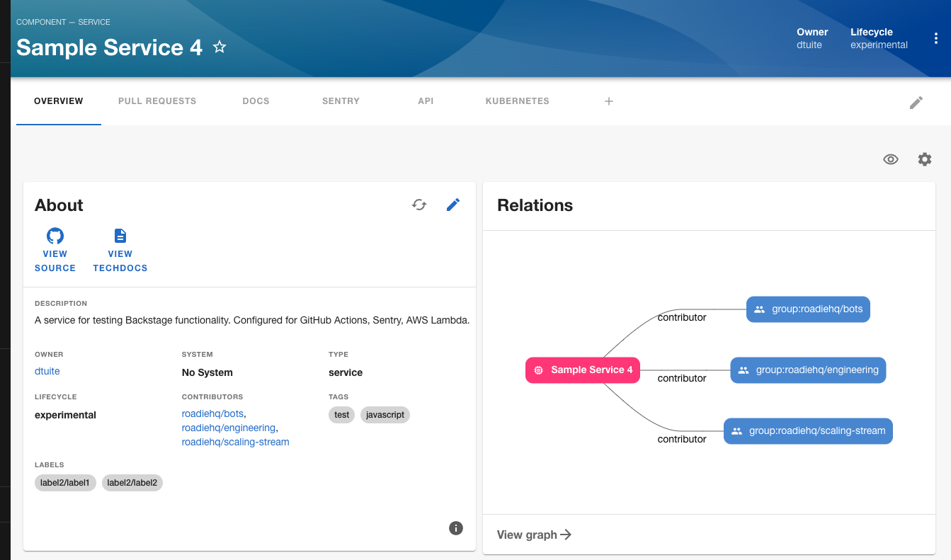This screenshot has height=560, width=951.
Task: Click the description text about Backstage functionality
Action: (252, 320)
